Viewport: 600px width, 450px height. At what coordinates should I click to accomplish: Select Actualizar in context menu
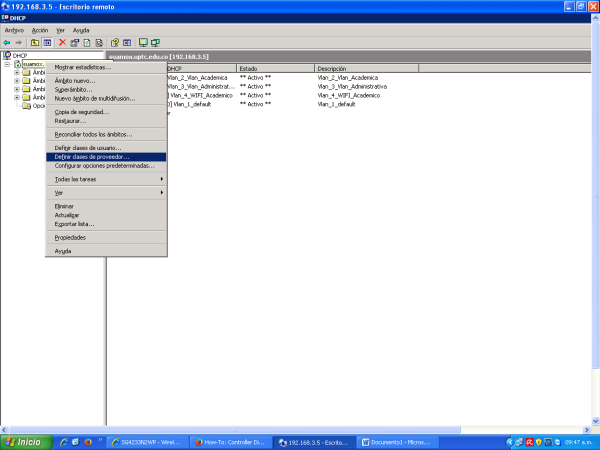click(106, 215)
